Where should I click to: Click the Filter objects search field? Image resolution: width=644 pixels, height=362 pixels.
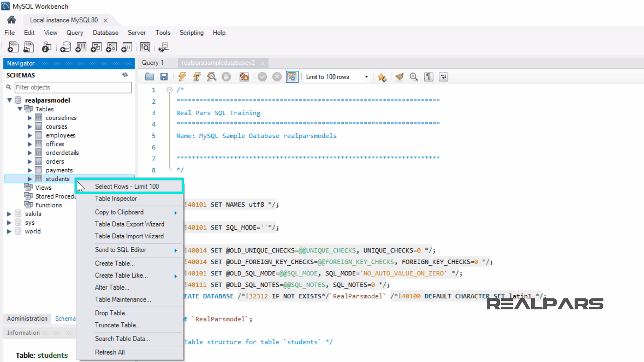(73, 87)
